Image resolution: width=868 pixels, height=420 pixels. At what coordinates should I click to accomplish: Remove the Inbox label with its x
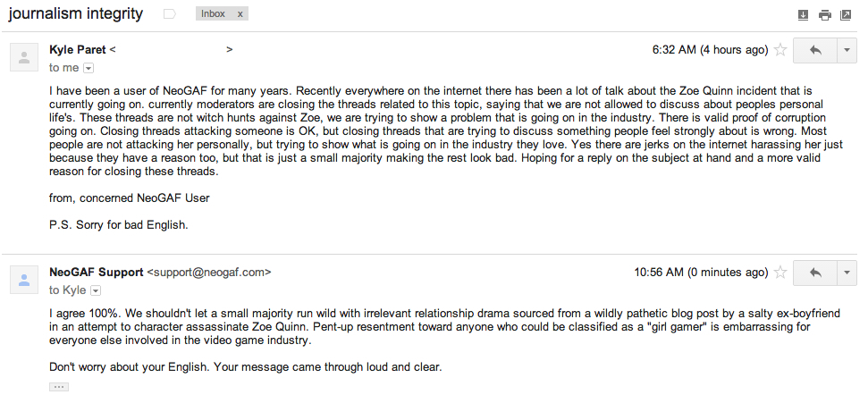pyautogui.click(x=240, y=14)
